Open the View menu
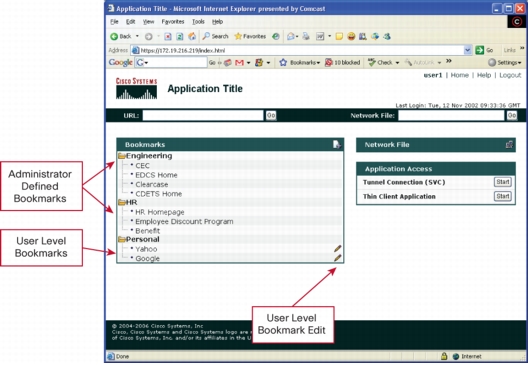Image resolution: width=529 pixels, height=365 pixels. coord(148,22)
